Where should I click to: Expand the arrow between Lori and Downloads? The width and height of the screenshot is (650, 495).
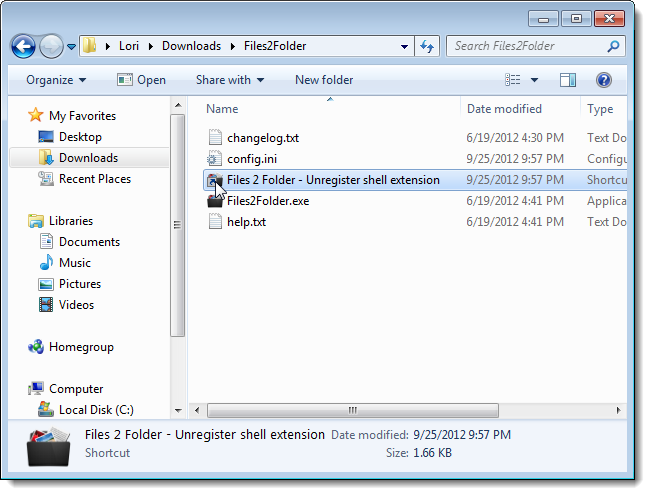click(151, 46)
